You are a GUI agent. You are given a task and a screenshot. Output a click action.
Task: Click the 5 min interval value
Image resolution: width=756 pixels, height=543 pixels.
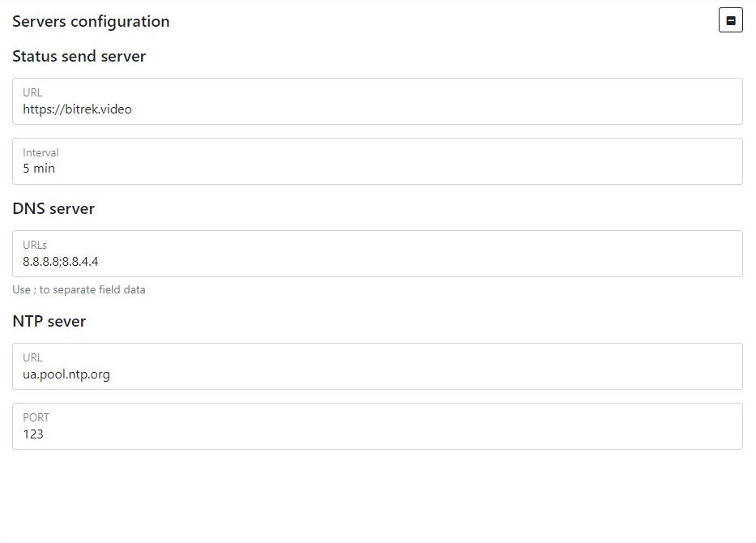click(39, 169)
